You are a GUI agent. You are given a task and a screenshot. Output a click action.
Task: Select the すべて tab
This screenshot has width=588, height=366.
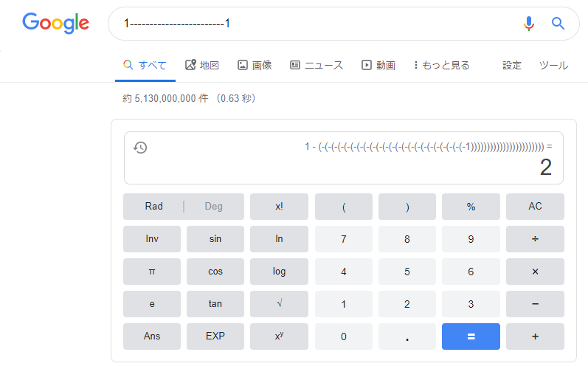pyautogui.click(x=145, y=65)
